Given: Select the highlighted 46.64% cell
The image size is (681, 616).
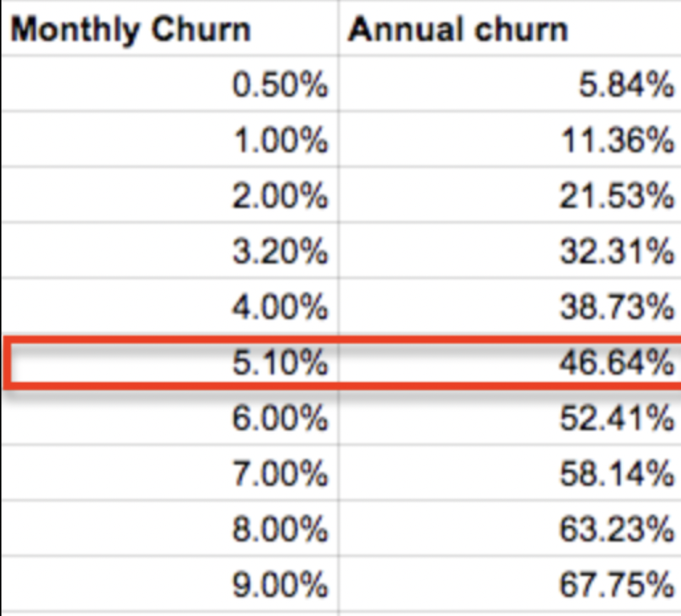Looking at the screenshot, I should tap(510, 361).
